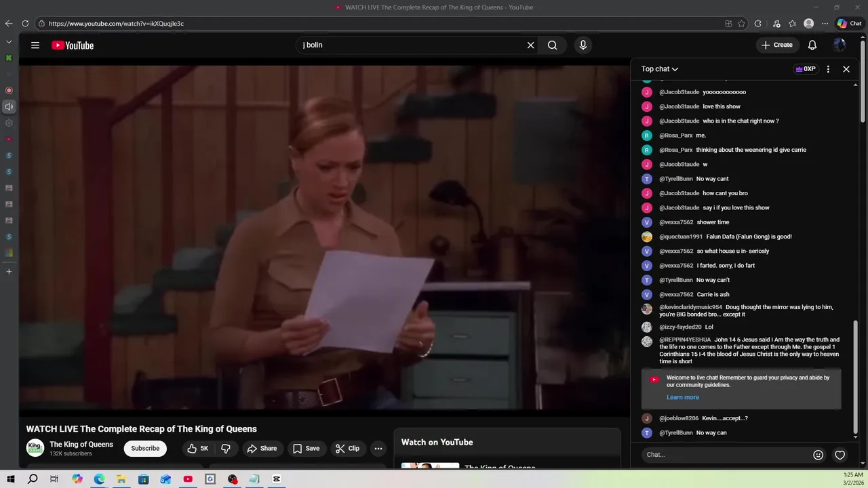The width and height of the screenshot is (868, 488).
Task: Open the browser profile avatar
Action: click(x=808, y=24)
